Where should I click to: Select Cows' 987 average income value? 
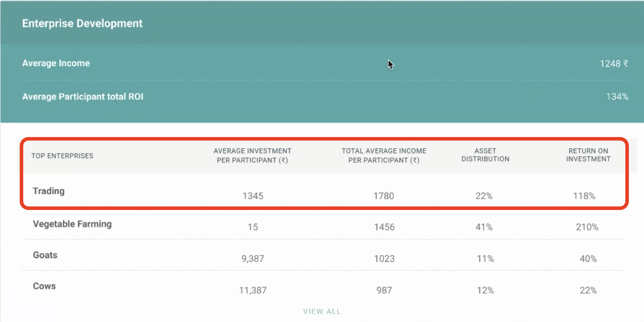click(384, 290)
